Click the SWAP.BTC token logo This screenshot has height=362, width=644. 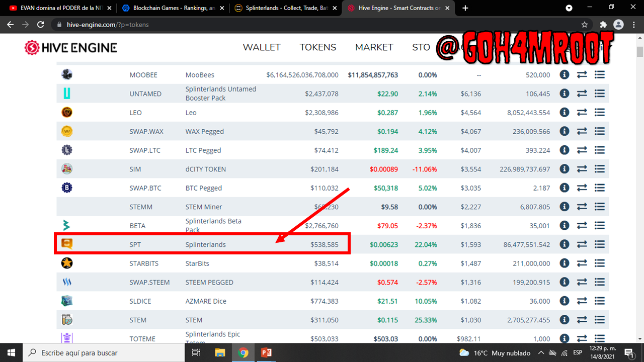[x=67, y=188]
